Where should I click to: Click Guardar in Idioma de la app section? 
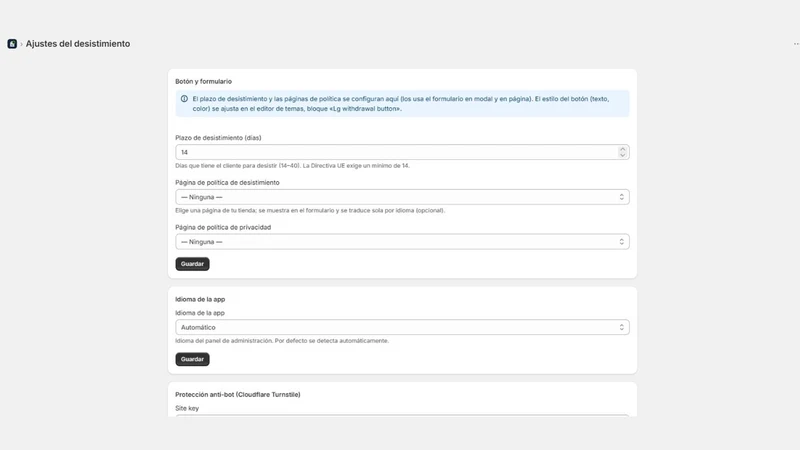tap(192, 359)
